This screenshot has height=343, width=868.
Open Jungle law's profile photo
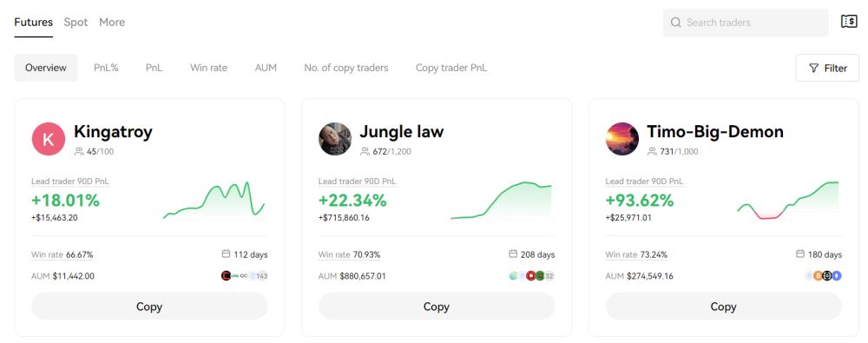[x=335, y=139]
